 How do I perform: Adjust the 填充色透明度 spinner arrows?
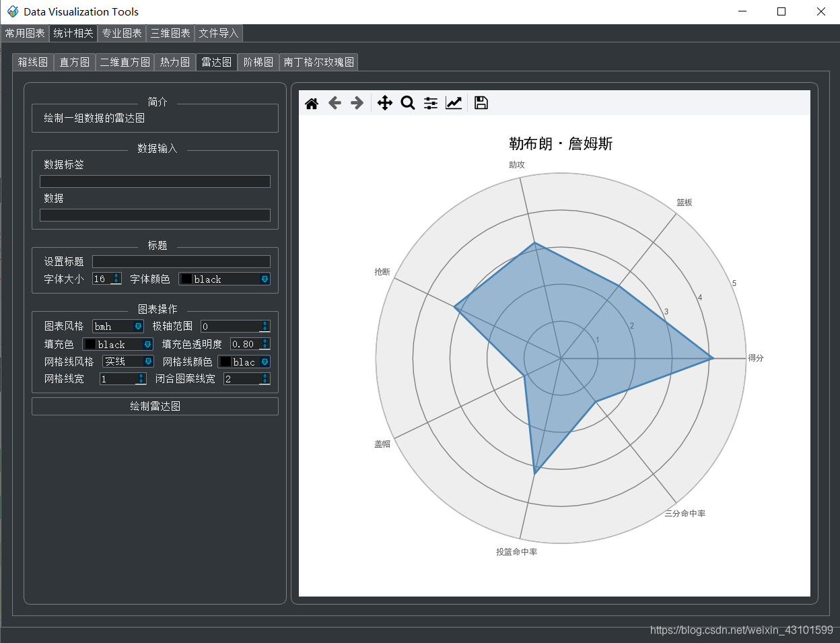point(265,344)
